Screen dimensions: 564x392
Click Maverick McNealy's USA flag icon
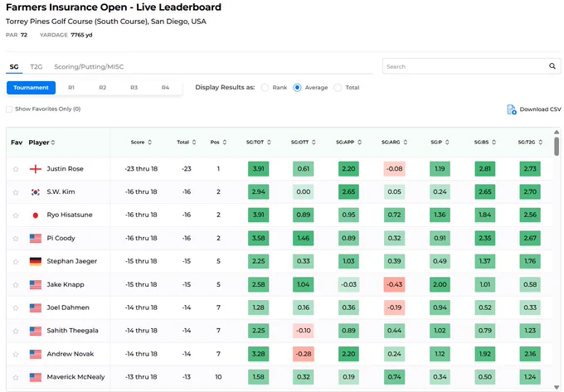coord(35,377)
